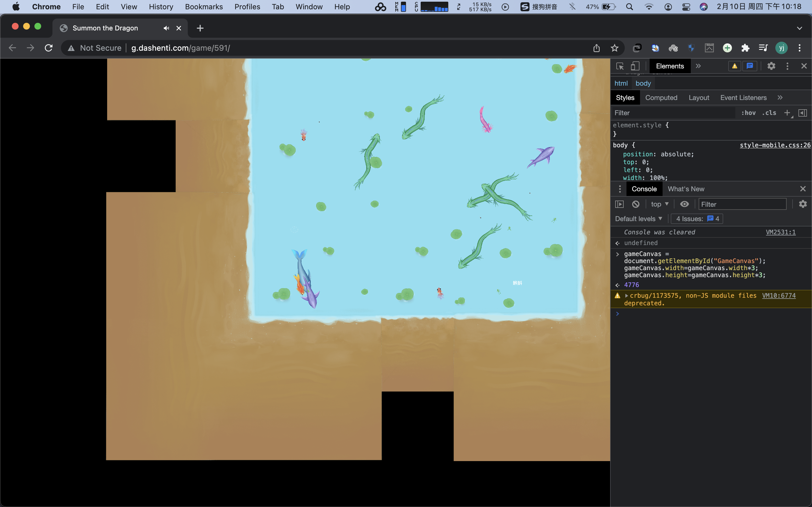Open the 4 Issues notification
Screen dimensions: 812x507
(696, 219)
